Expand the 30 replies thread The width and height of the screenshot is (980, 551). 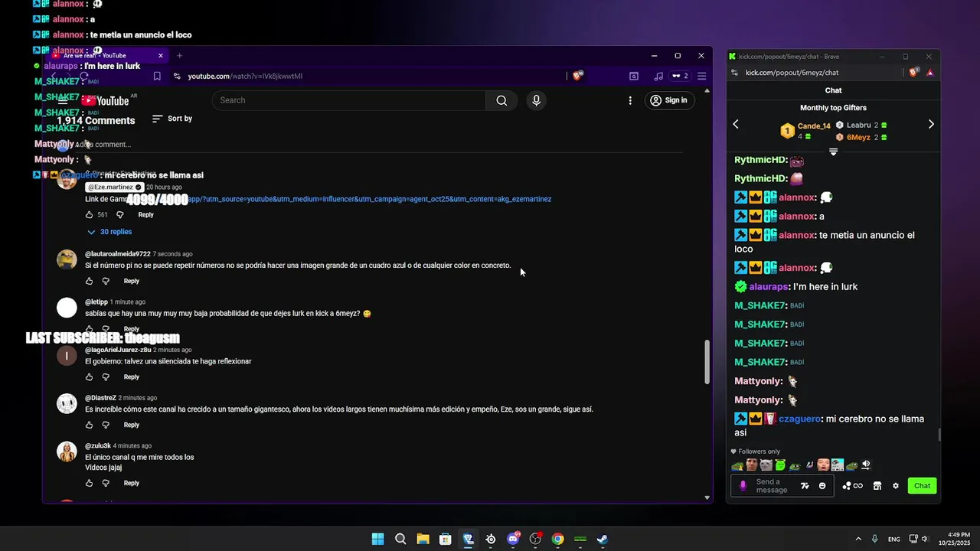[x=109, y=232]
